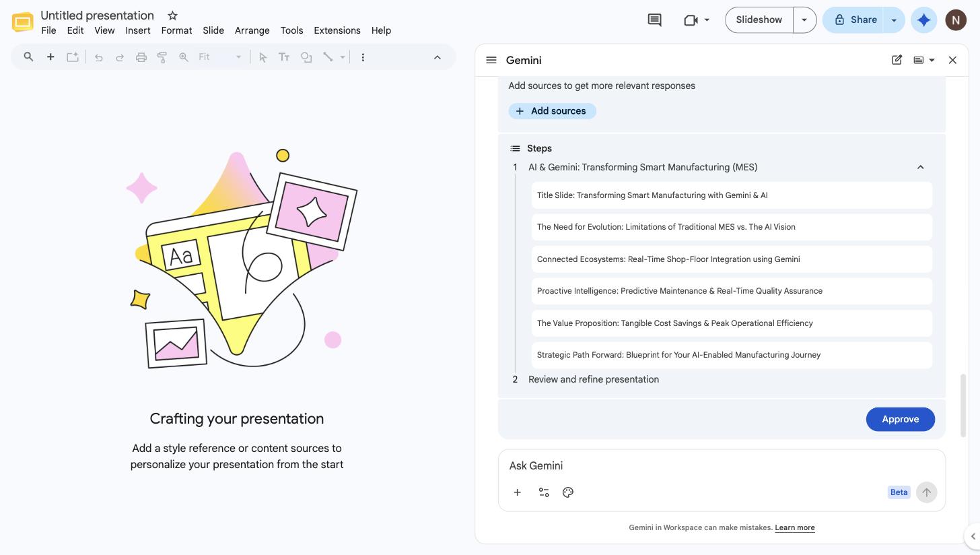Click the zoom magnifier tool
Screen dimensions: 980x555
183,57
